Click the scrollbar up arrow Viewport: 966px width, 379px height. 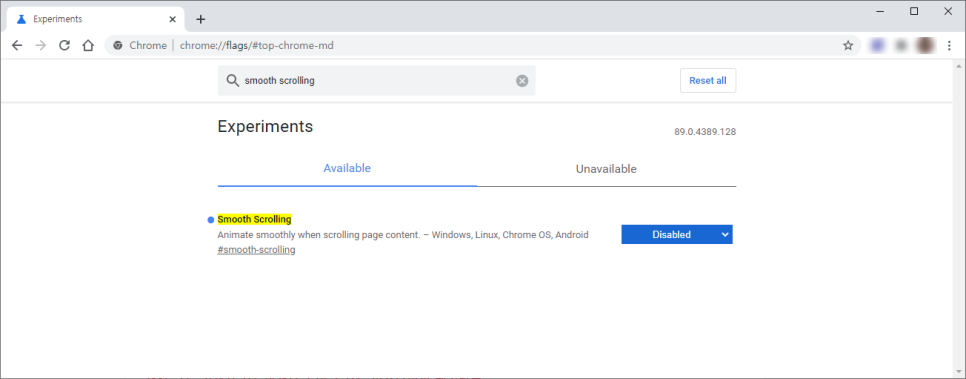(x=959, y=65)
